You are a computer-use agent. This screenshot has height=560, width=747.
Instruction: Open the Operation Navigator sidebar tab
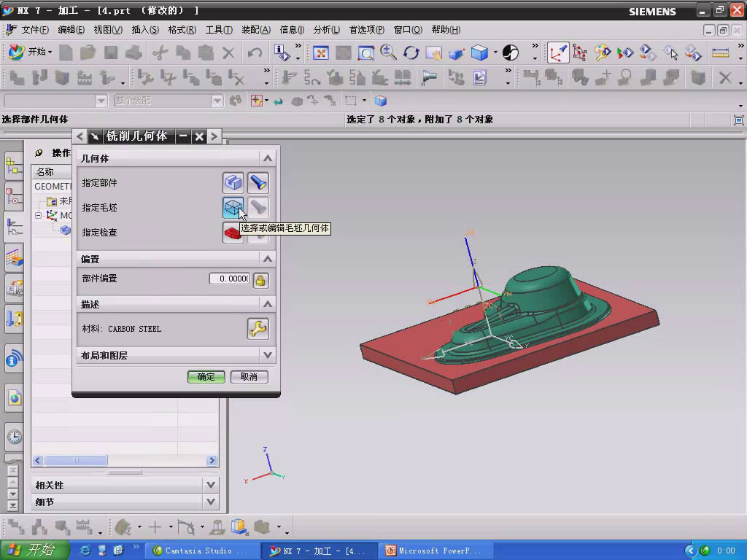point(14,227)
